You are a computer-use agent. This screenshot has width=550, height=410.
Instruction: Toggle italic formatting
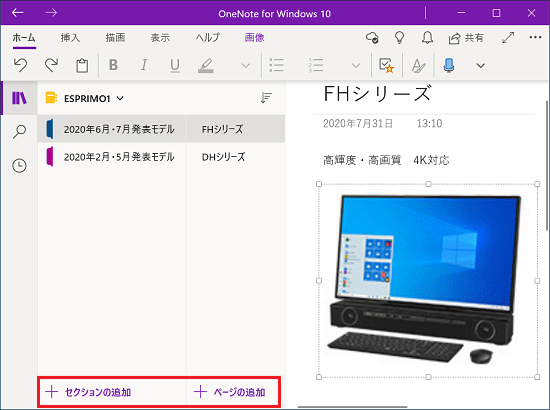pos(144,65)
